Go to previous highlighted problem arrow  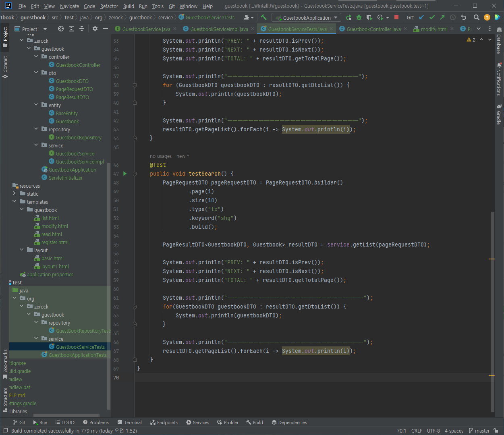pos(481,40)
